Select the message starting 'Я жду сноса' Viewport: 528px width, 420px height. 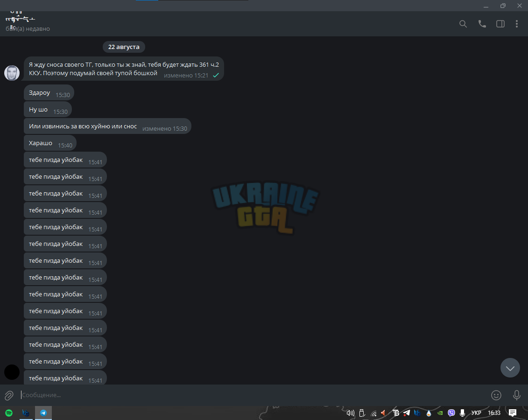pos(124,69)
